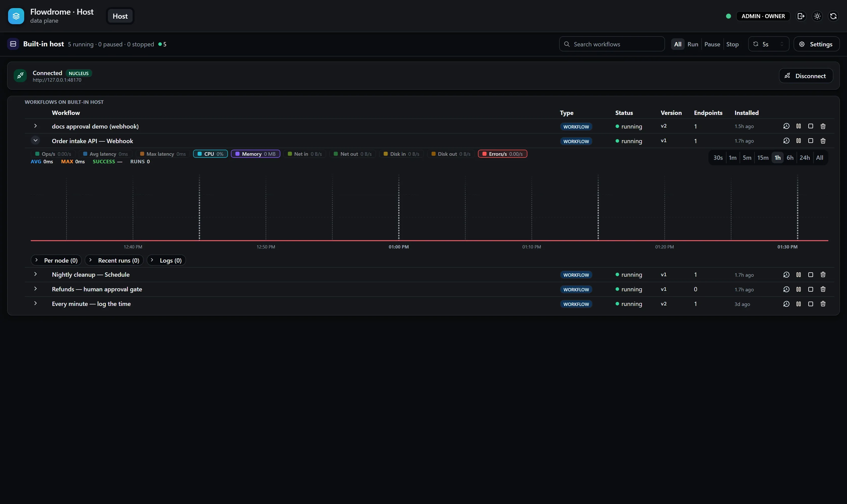Open history for Nightly cleanup workflow

click(786, 274)
